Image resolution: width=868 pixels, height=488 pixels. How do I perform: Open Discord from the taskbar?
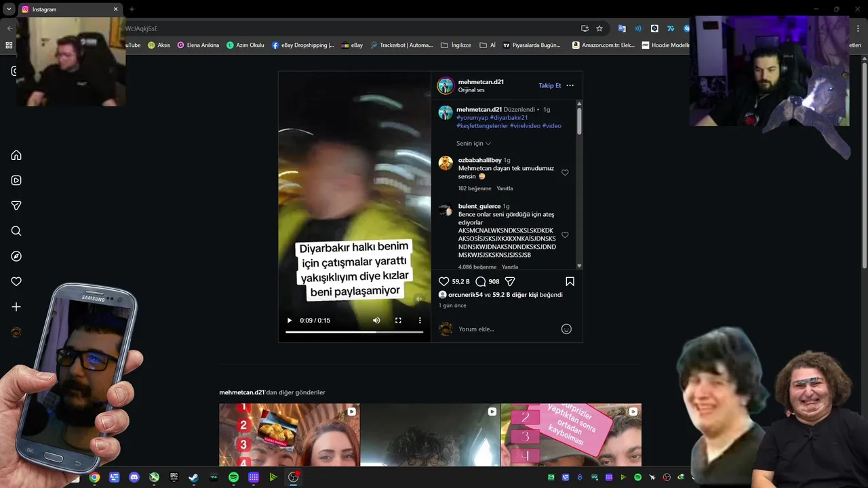tap(134, 477)
